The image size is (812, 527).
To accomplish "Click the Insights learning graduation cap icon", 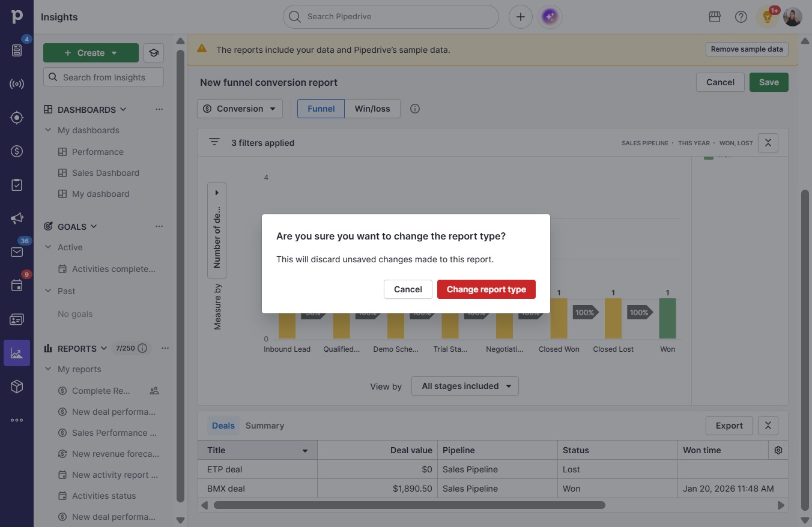I will click(154, 53).
